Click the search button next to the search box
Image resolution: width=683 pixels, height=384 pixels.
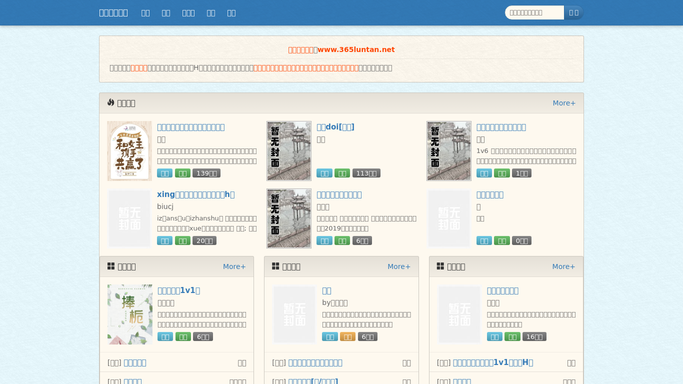coord(573,13)
